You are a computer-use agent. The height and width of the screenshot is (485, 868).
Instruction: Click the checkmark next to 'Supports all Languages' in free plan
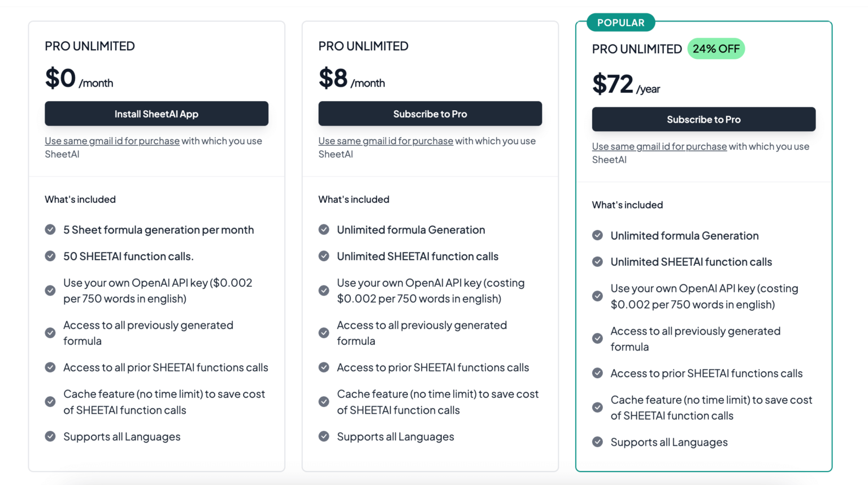(x=50, y=436)
